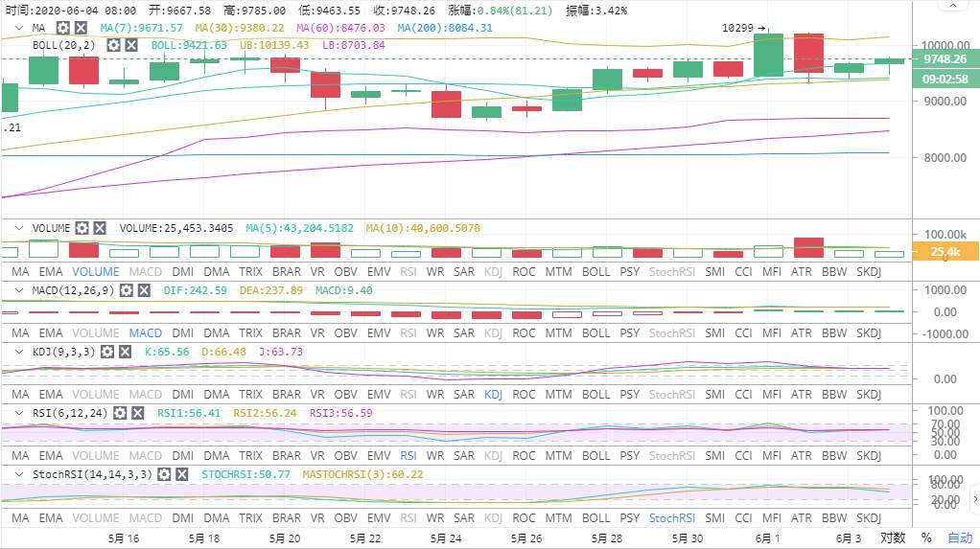Select MFI tab under the MACD panel
The height and width of the screenshot is (549, 980).
[x=772, y=333]
